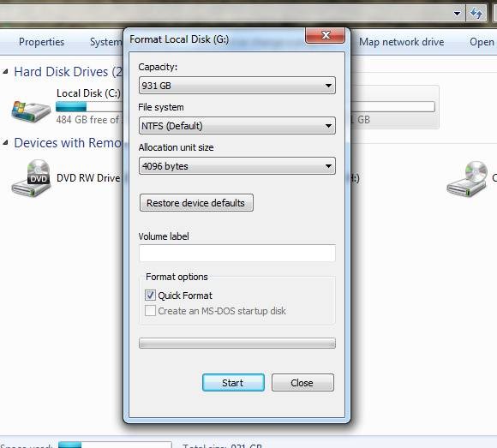Click Properties in Explorer toolbar

pyautogui.click(x=41, y=42)
